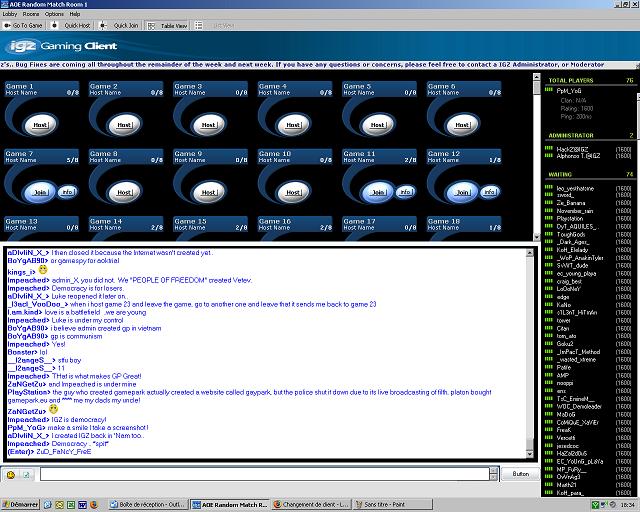
Task: Select player Zie_Banana in the waiting list
Action: [x=571, y=202]
